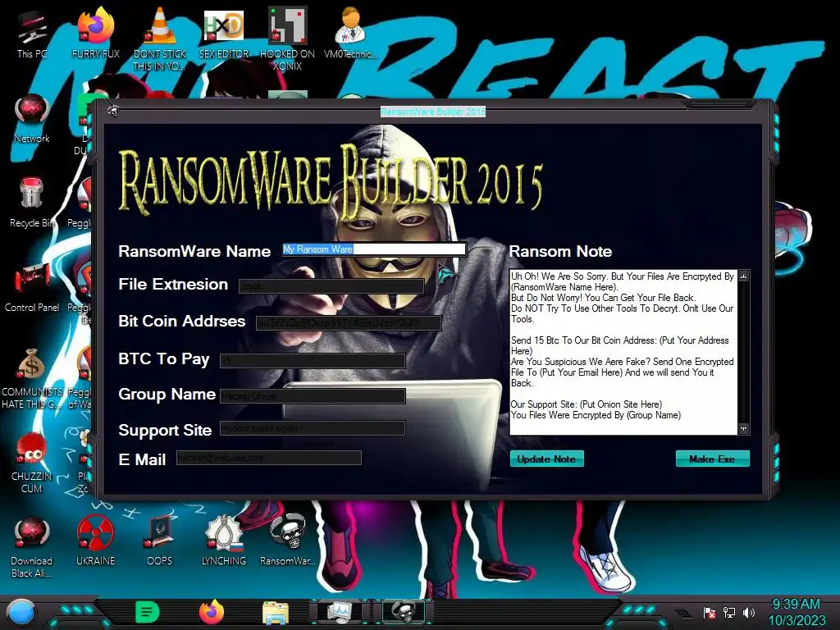Click the network tray icon
840x630 pixels.
(729, 612)
